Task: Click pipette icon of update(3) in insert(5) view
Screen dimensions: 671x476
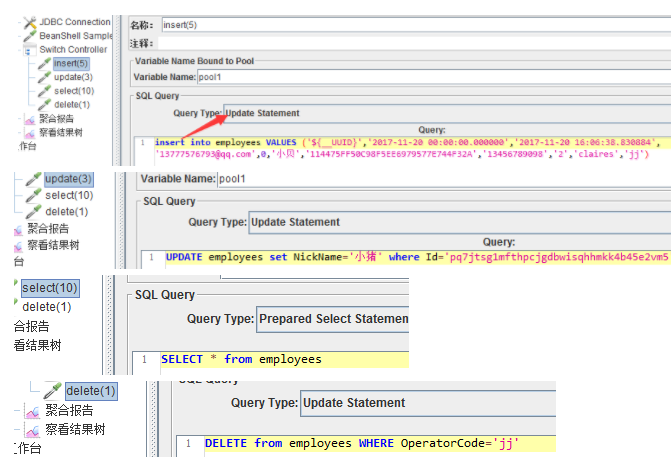Action: click(x=44, y=77)
